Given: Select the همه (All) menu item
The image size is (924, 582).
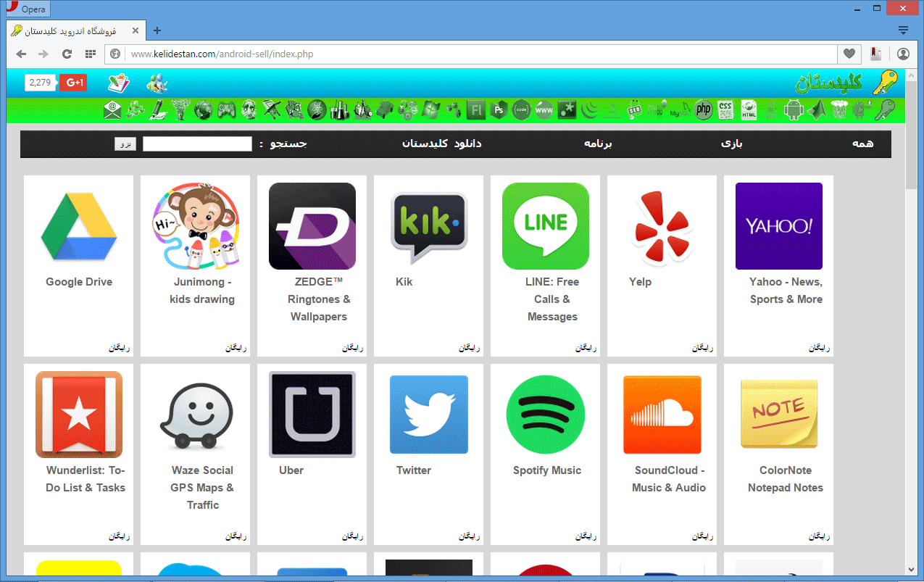Looking at the screenshot, I should point(862,144).
